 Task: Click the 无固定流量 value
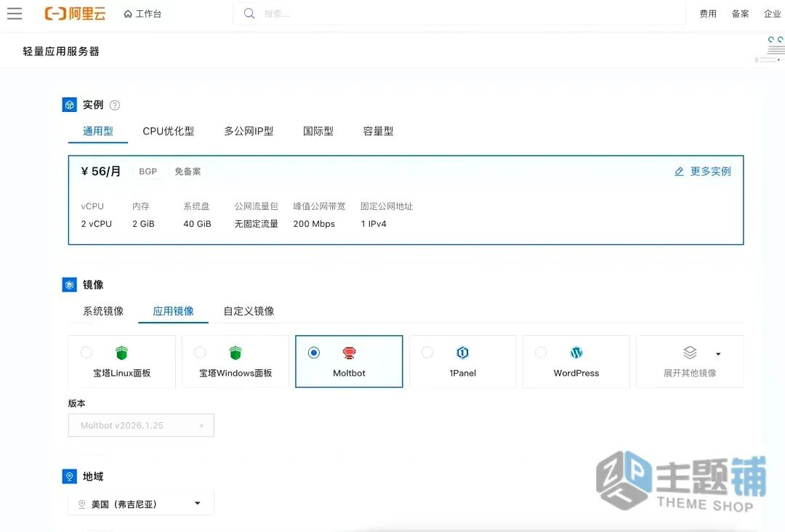[x=257, y=225]
